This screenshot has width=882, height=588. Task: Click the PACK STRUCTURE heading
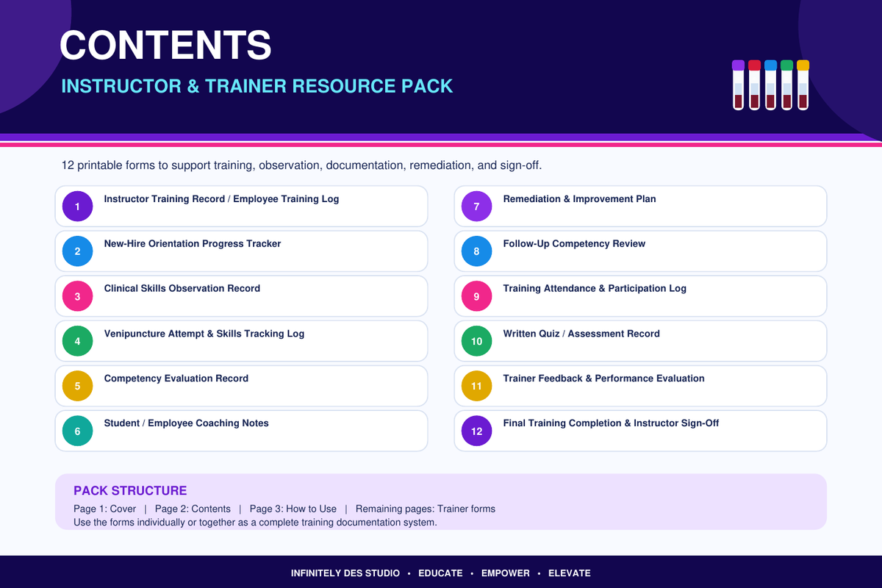pos(130,491)
